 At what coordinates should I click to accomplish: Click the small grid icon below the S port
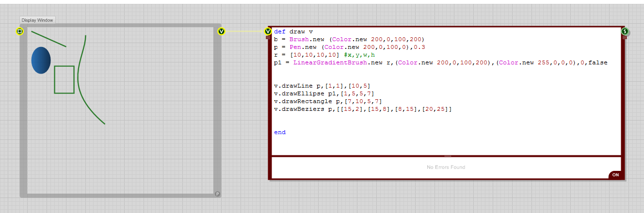pos(625,37)
